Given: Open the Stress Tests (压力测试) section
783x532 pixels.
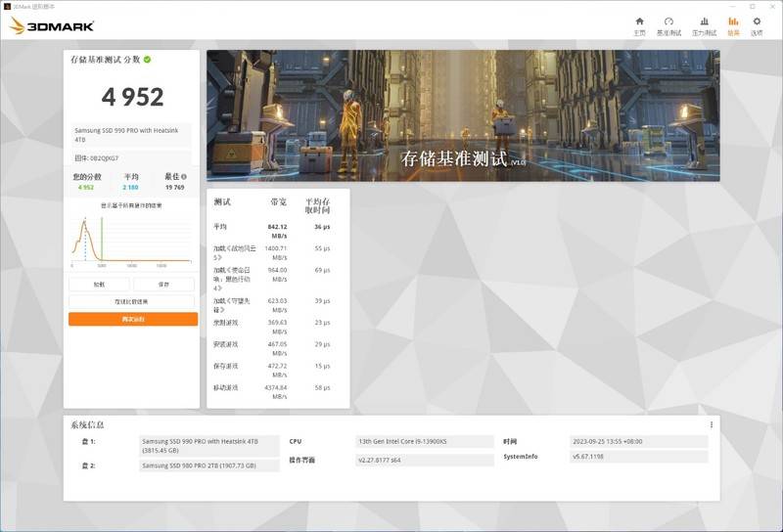Looking at the screenshot, I should pyautogui.click(x=704, y=25).
